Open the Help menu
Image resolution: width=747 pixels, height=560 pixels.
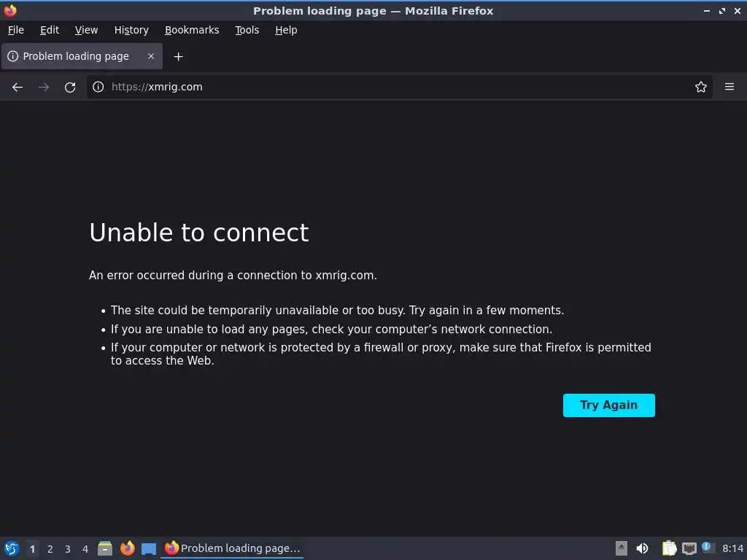[x=286, y=30]
